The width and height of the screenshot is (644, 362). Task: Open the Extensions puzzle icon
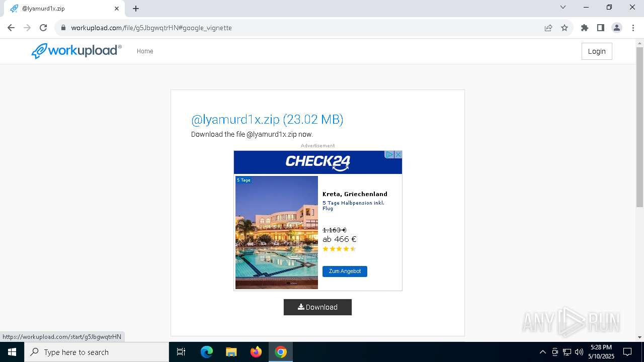point(585,28)
